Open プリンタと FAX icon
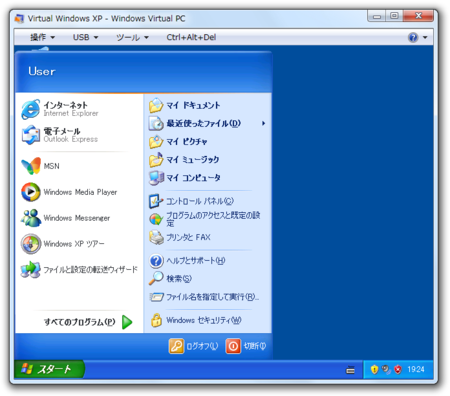 (156, 237)
